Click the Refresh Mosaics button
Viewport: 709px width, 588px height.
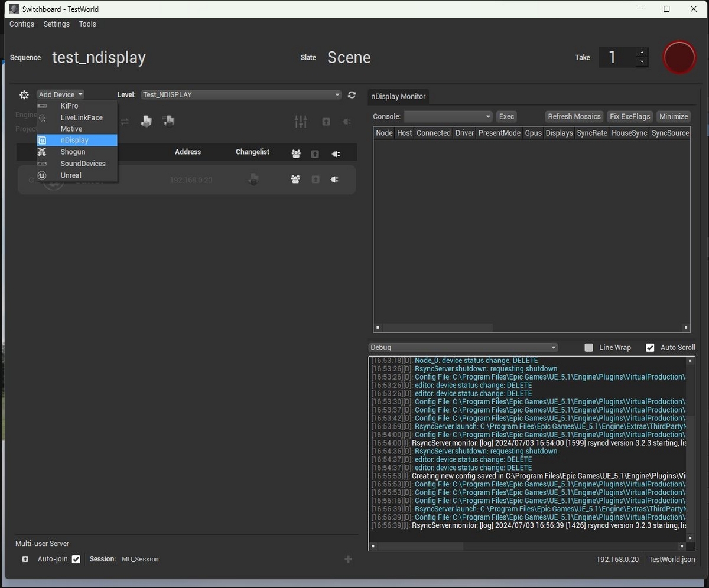coord(574,116)
